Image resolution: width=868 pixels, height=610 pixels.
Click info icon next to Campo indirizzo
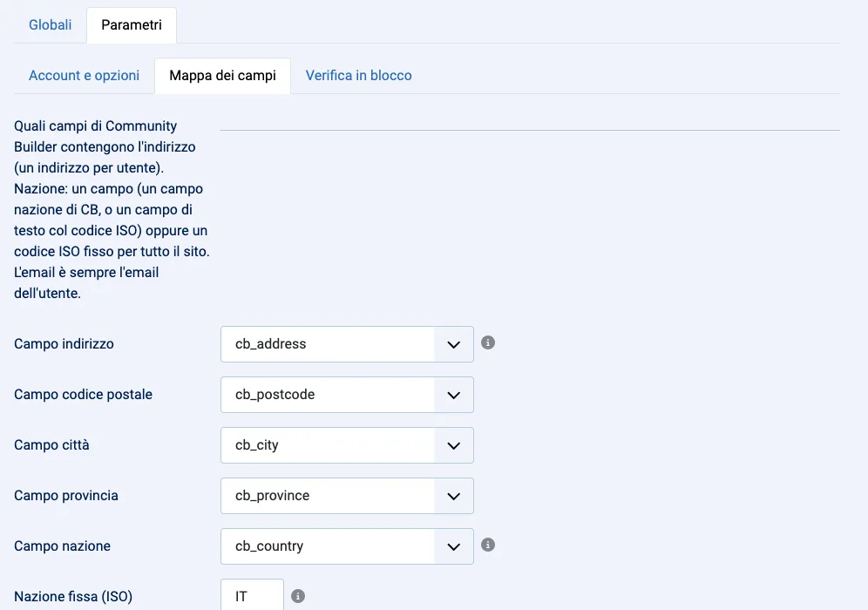click(488, 342)
